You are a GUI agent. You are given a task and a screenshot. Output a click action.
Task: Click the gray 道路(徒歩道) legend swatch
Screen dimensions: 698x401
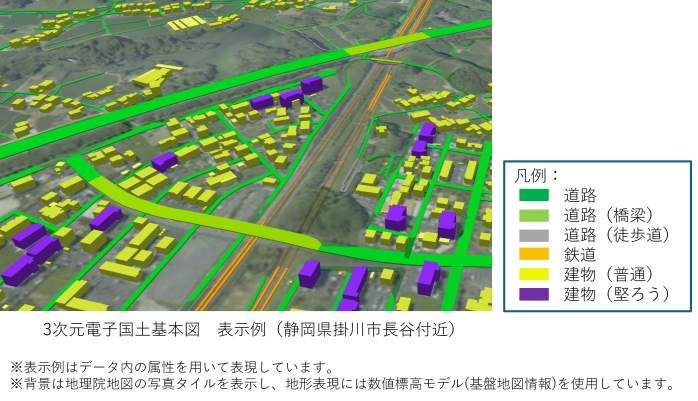click(534, 235)
